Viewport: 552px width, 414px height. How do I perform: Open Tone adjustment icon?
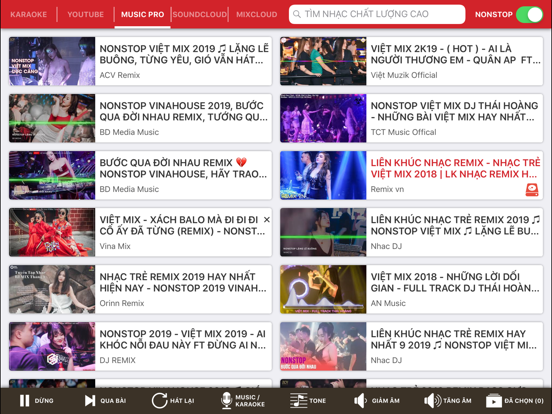[298, 401]
